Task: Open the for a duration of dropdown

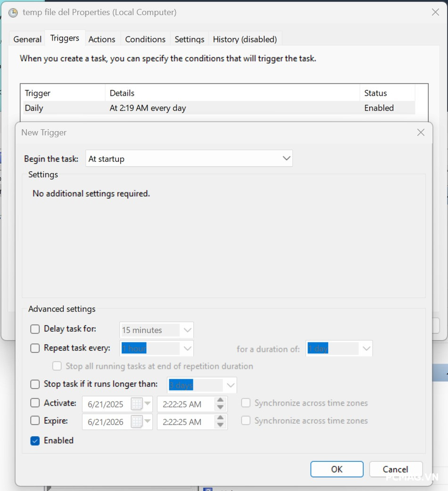Action: pyautogui.click(x=366, y=348)
